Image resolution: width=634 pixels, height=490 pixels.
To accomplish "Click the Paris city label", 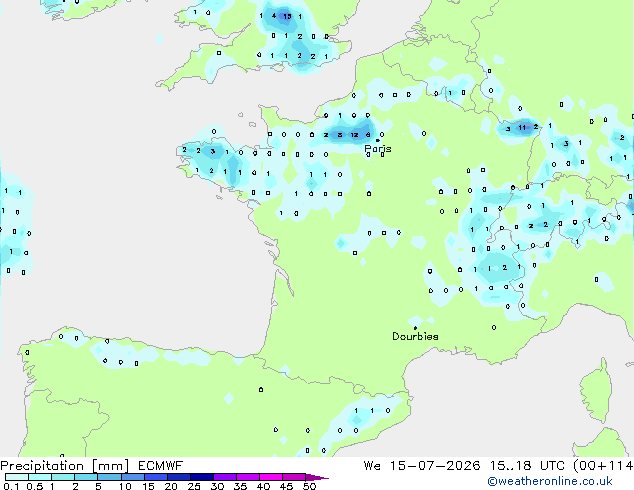I will point(378,149).
